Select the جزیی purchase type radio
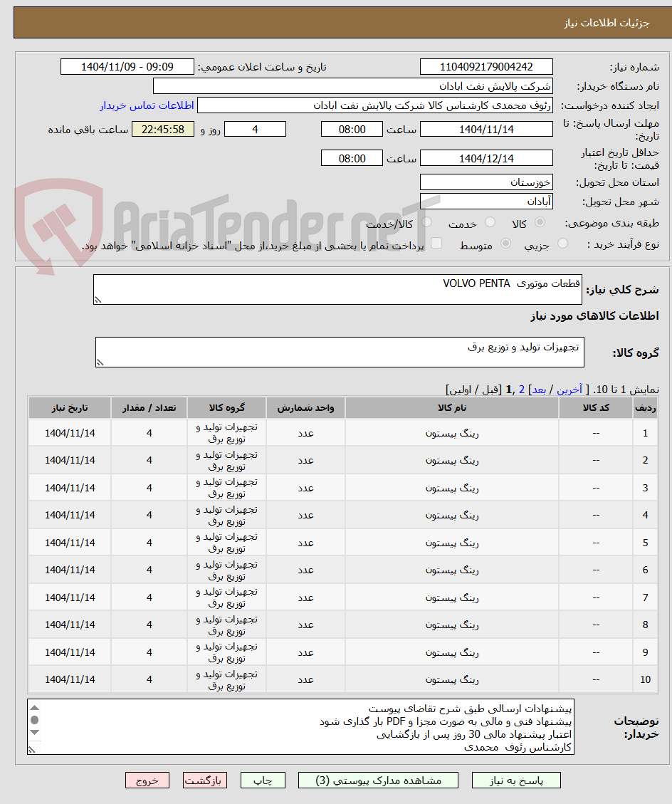The height and width of the screenshot is (804, 672). coord(563,244)
